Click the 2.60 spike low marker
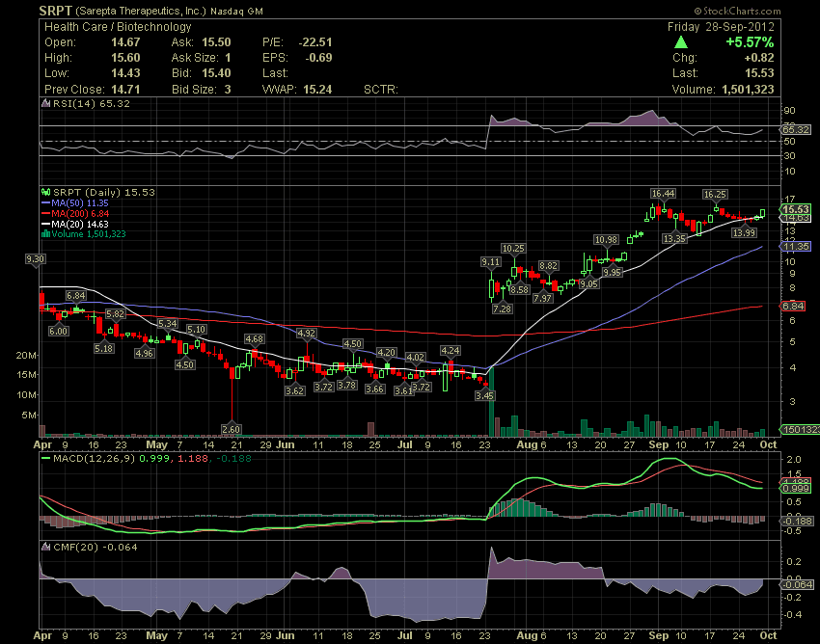Screen dimensions: 820x644 [x=232, y=429]
